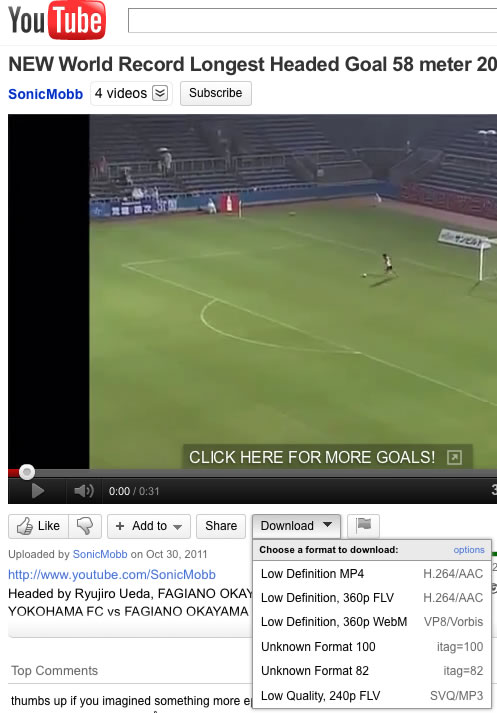The width and height of the screenshot is (497, 713).
Task: Click the thumbs up Like button
Action: coord(39,526)
